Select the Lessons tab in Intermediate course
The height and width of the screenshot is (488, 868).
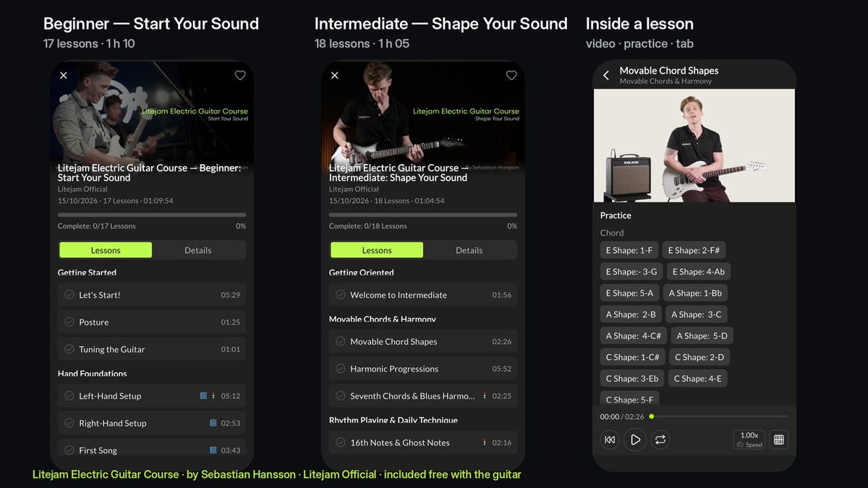377,250
